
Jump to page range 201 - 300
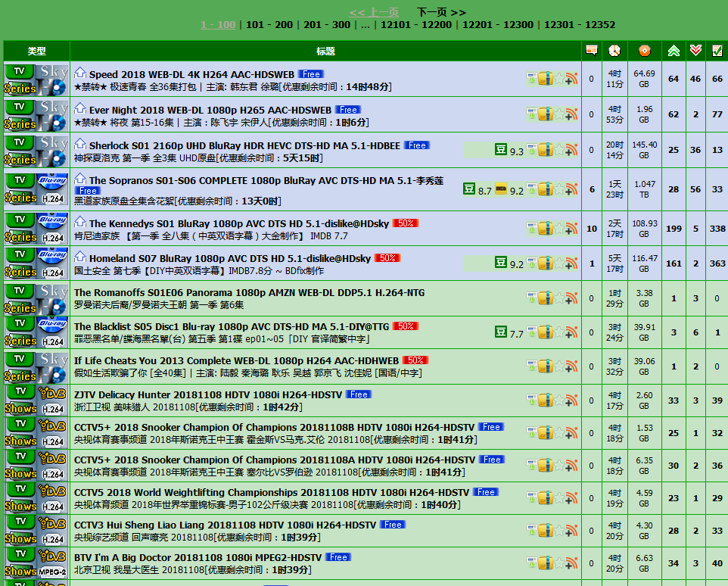pyautogui.click(x=327, y=25)
